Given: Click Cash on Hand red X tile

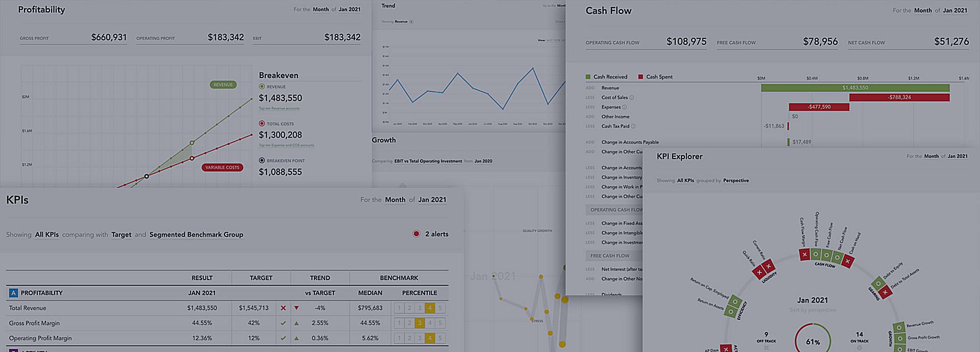Looking at the screenshot, I should coord(847,261).
